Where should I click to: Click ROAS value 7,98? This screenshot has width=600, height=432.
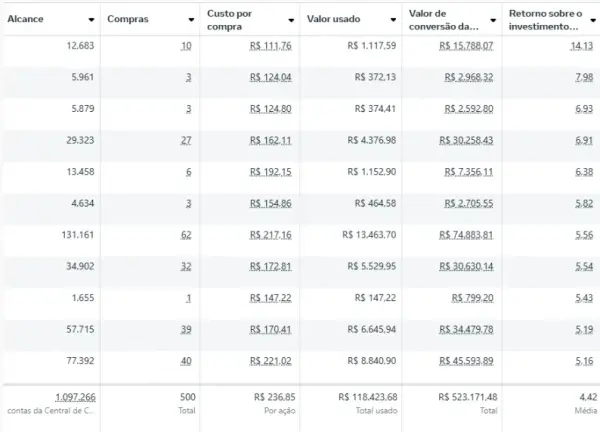[584, 77]
